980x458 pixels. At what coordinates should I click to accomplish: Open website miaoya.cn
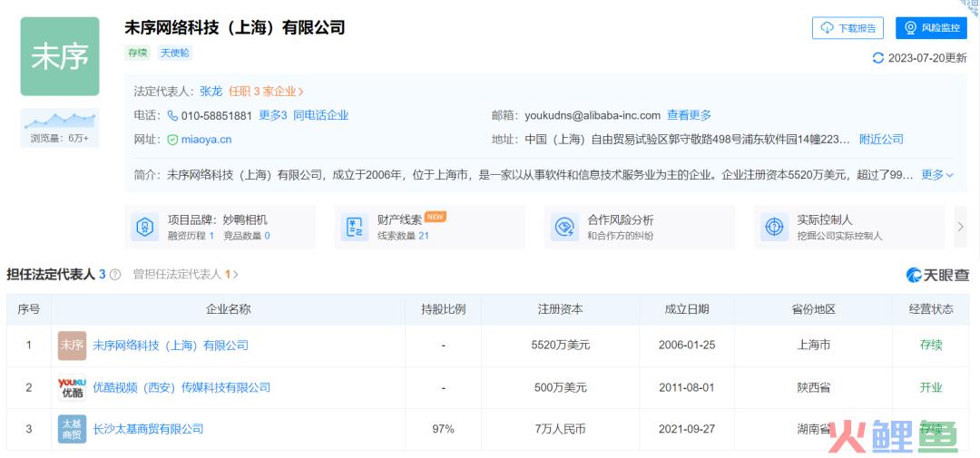(x=206, y=140)
